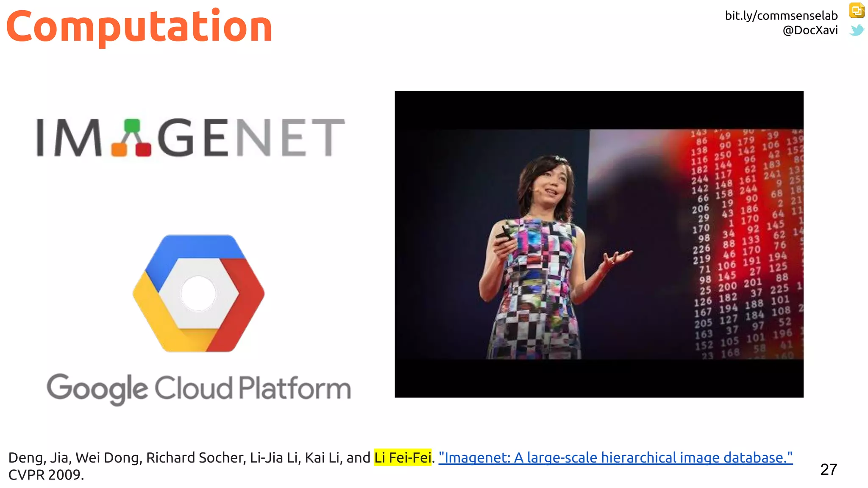Image resolution: width=868 pixels, height=488 pixels.
Task: Click the TED talk video thumbnail
Action: tap(599, 244)
